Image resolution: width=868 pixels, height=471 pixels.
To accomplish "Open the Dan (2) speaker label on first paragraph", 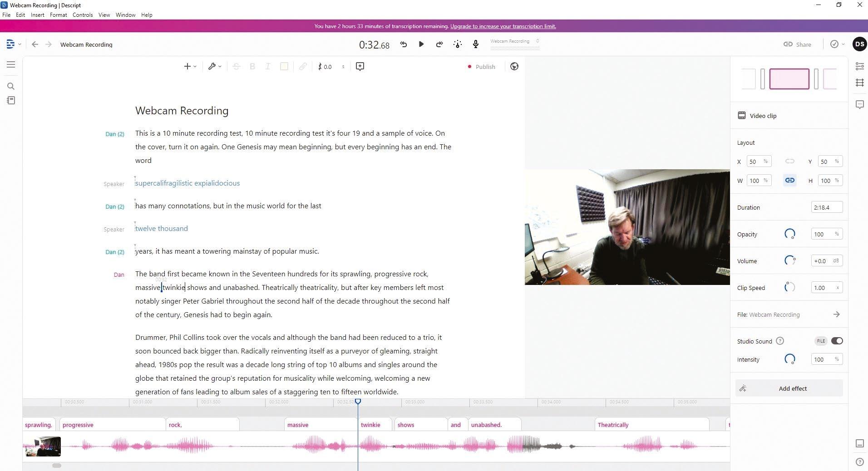I will click(x=115, y=134).
